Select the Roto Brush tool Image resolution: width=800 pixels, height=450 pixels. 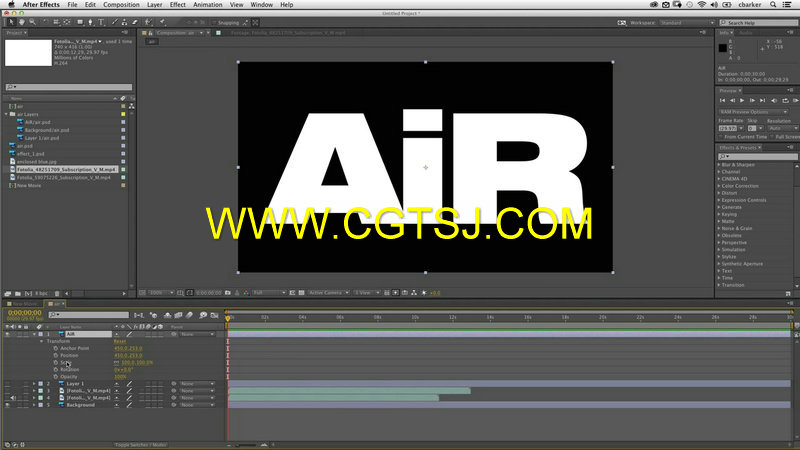click(148, 22)
